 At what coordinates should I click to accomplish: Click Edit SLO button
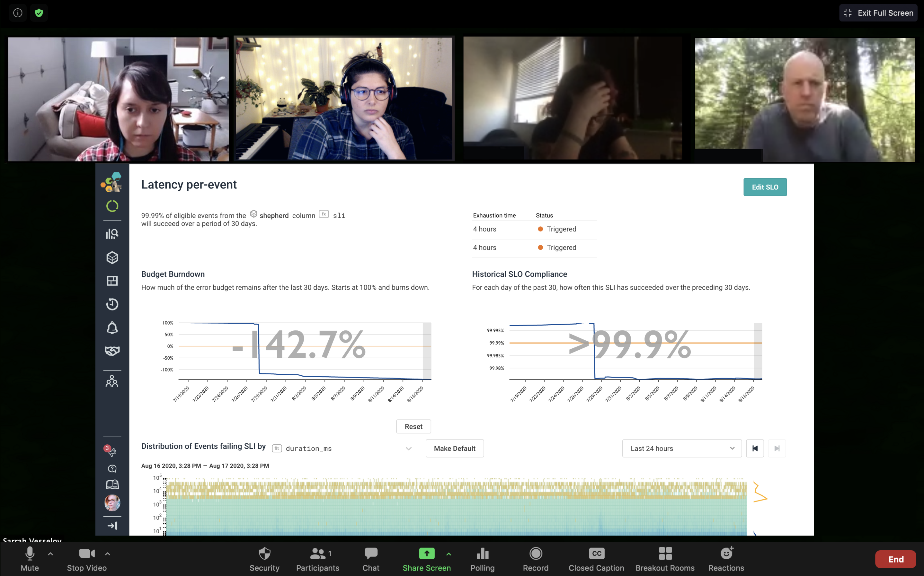tap(765, 187)
